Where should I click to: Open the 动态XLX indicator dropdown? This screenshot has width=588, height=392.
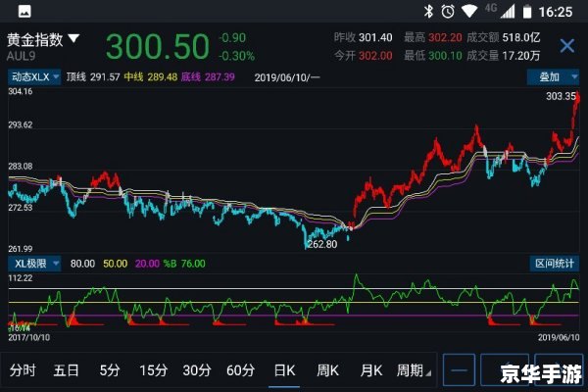pyautogui.click(x=34, y=76)
